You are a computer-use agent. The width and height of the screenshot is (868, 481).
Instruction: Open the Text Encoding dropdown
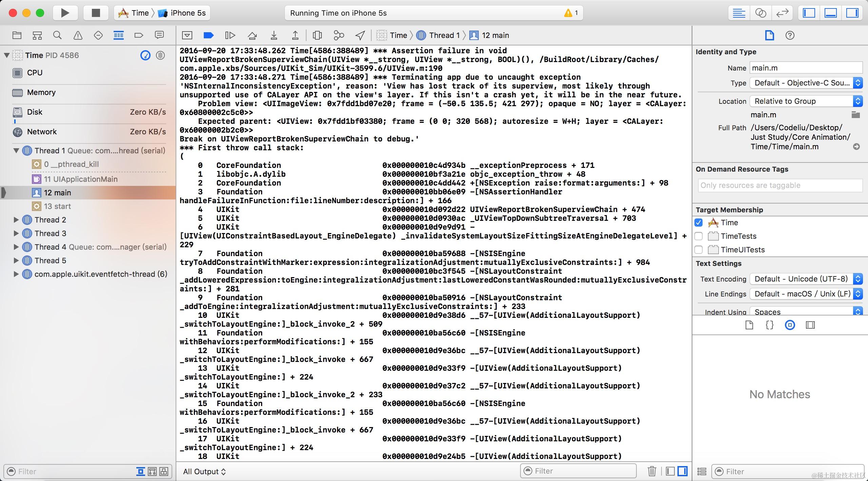click(806, 279)
